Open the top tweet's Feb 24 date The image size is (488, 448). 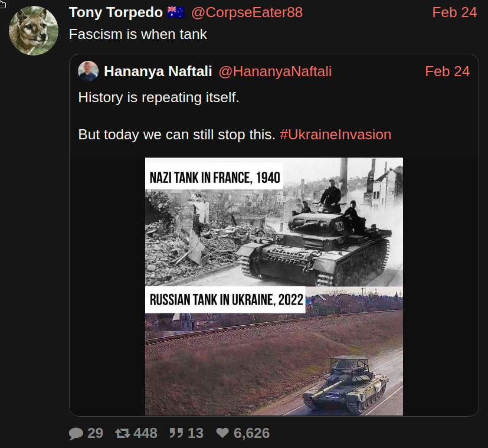pos(454,12)
